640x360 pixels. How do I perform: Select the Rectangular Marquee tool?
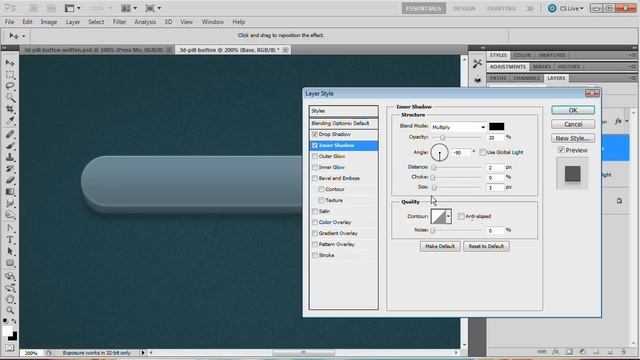pos(10,75)
